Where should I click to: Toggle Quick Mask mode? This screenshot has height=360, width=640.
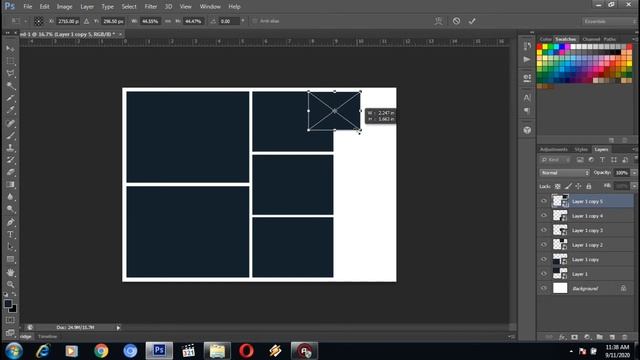click(x=10, y=320)
